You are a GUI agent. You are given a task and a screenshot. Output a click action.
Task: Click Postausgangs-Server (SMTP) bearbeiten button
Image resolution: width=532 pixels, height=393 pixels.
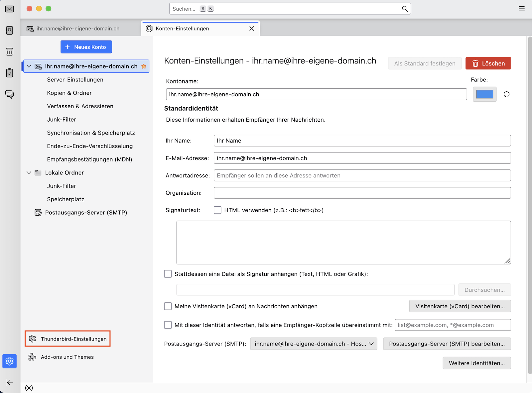point(447,344)
